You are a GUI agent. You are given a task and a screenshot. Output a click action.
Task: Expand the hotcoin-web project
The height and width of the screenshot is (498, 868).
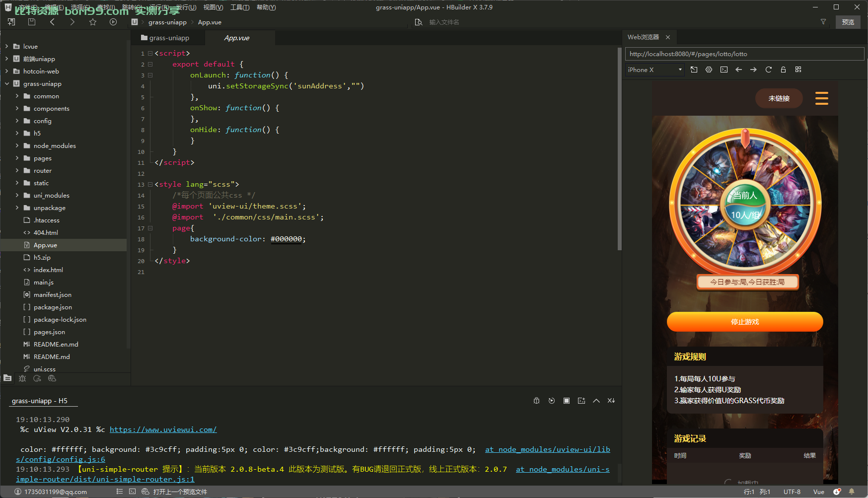point(6,71)
